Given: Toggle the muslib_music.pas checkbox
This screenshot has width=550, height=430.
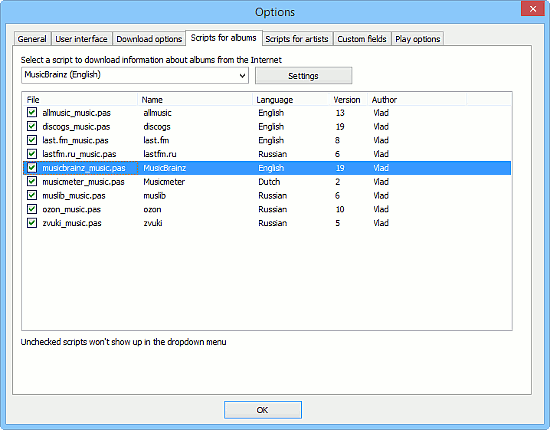Looking at the screenshot, I should (x=32, y=195).
